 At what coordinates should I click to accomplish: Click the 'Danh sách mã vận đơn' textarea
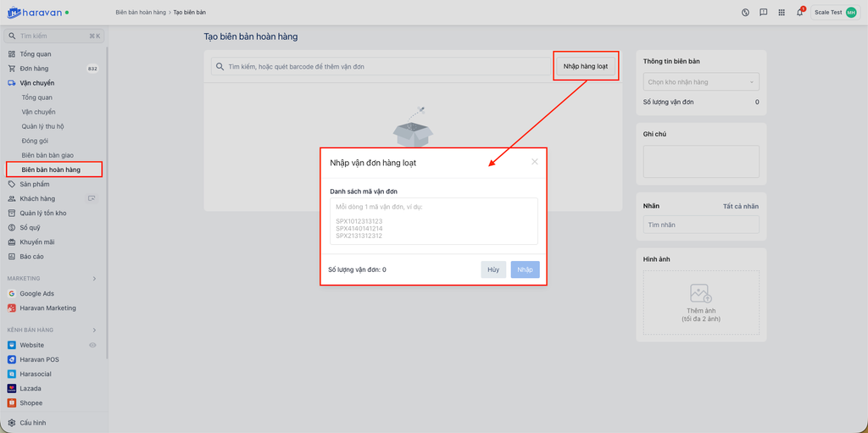[x=433, y=221]
